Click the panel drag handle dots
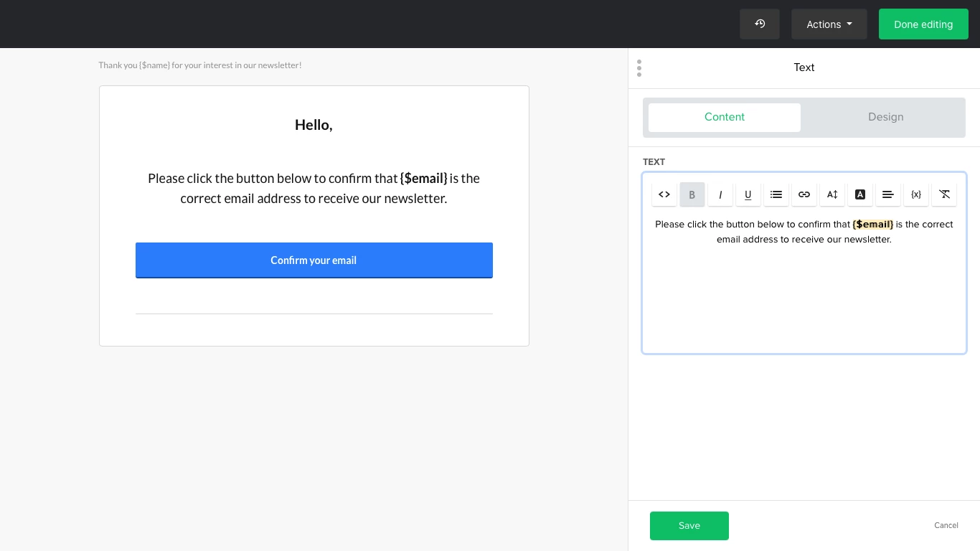 (639, 68)
